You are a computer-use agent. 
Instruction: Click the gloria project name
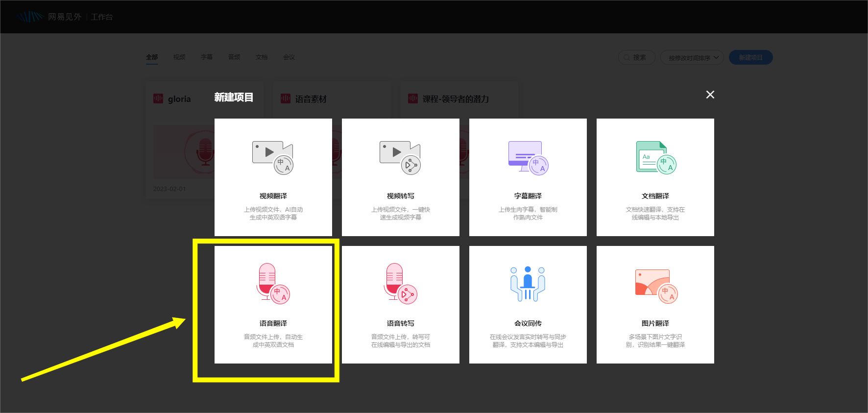click(x=179, y=99)
